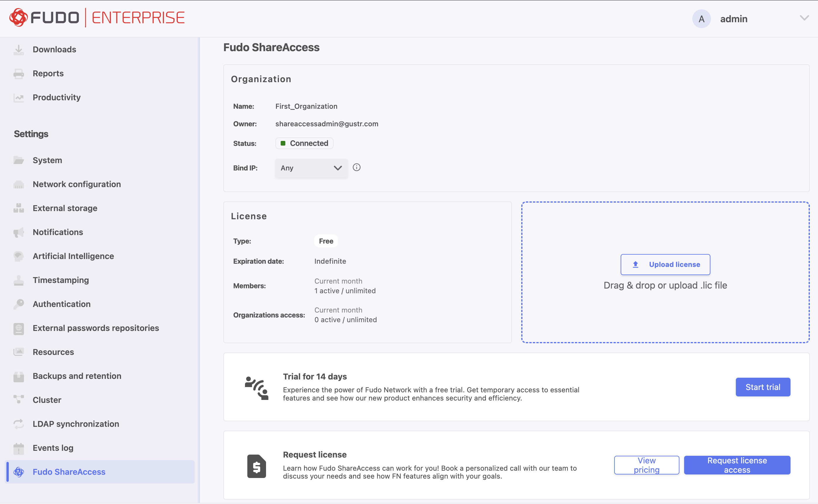The image size is (818, 504).
Task: Click the Fudo ShareAccess page title
Action: [271, 48]
